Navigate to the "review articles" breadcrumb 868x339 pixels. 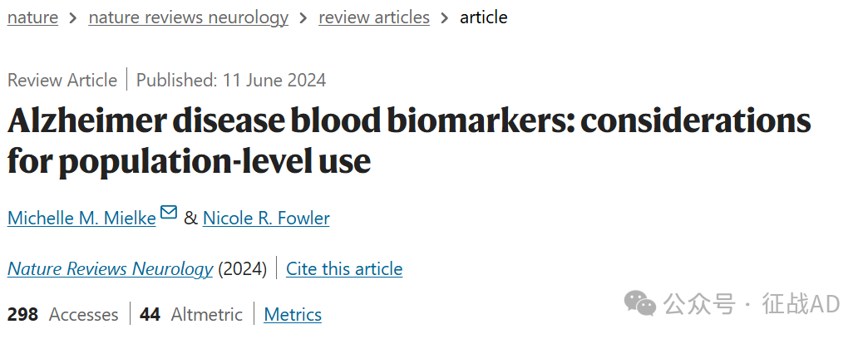(374, 17)
